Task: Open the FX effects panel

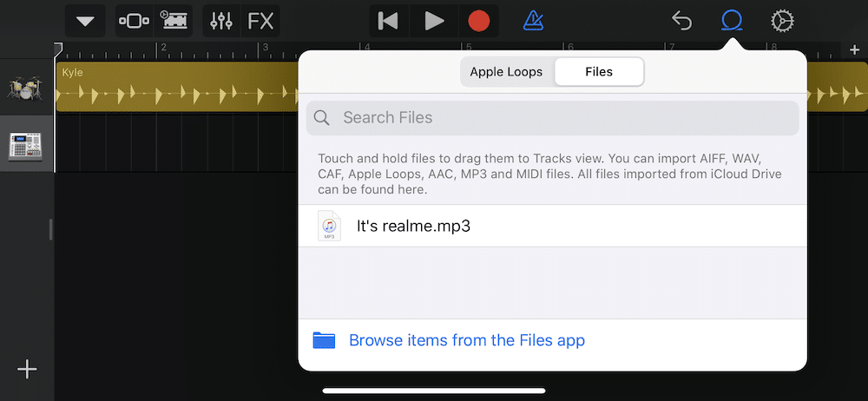Action: 260,21
